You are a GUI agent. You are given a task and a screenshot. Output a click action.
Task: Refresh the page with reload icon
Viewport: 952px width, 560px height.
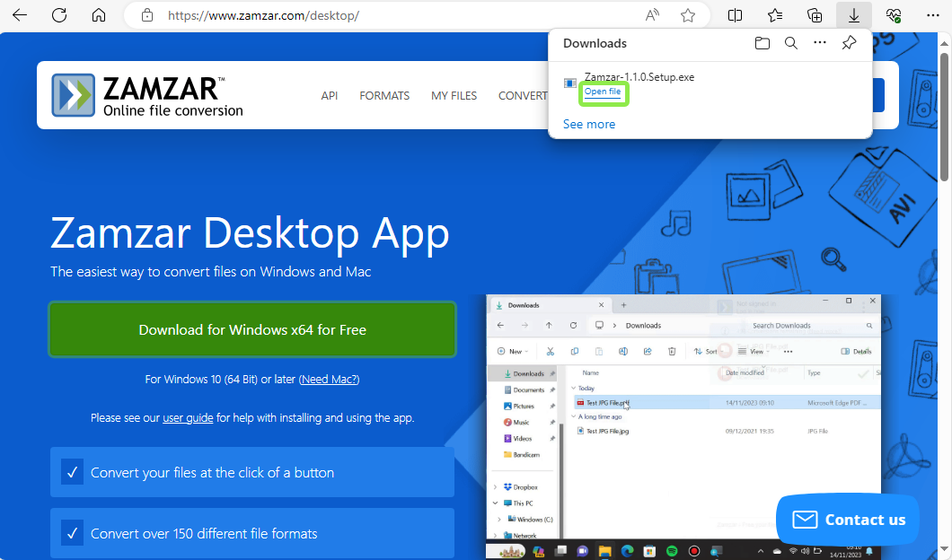click(x=59, y=15)
